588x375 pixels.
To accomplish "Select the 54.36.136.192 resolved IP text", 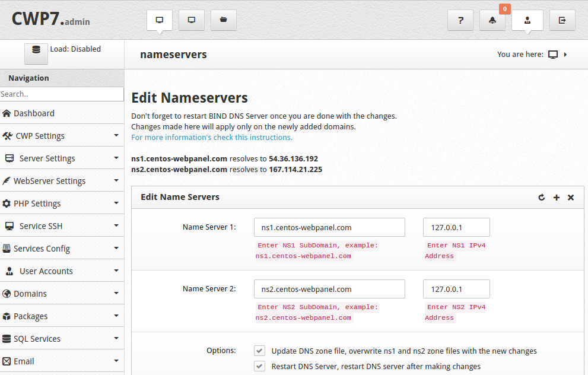I will tap(293, 158).
